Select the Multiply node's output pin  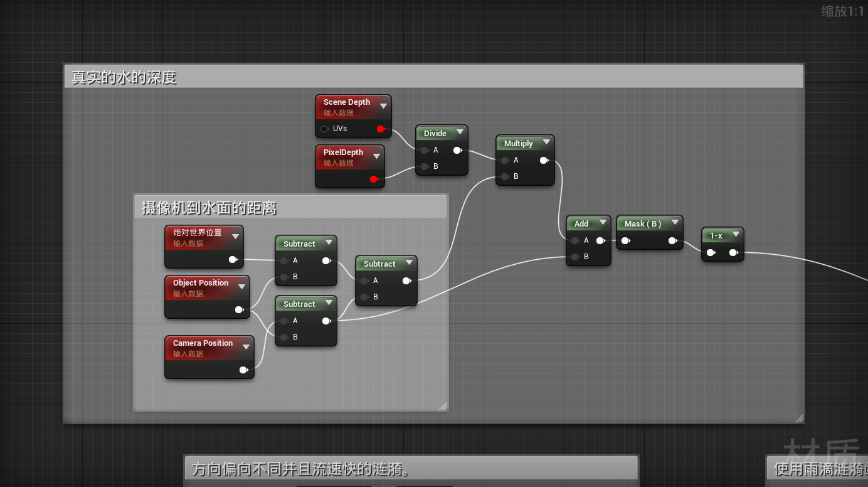544,161
